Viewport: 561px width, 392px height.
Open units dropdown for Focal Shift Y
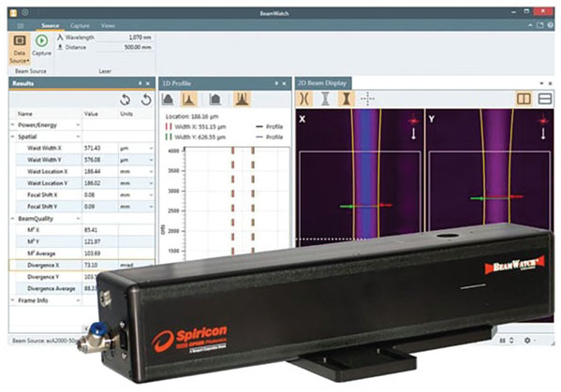(151, 207)
